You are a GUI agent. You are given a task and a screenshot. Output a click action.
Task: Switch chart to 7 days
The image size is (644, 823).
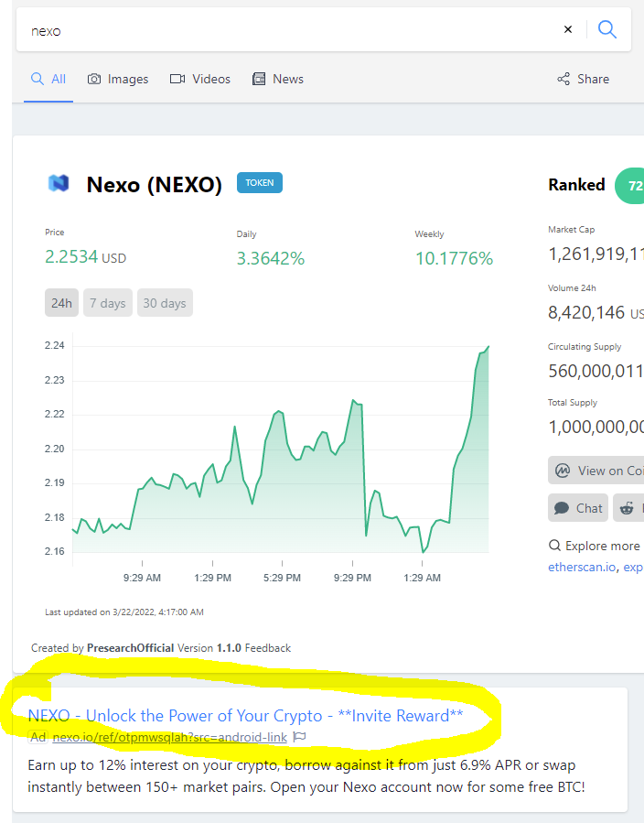click(108, 303)
